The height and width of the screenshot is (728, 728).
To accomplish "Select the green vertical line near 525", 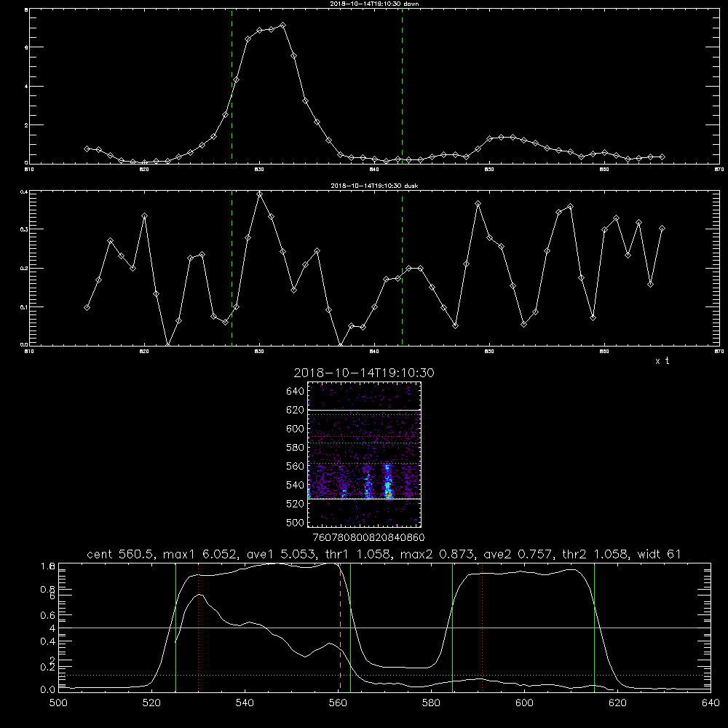I will [x=175, y=627].
